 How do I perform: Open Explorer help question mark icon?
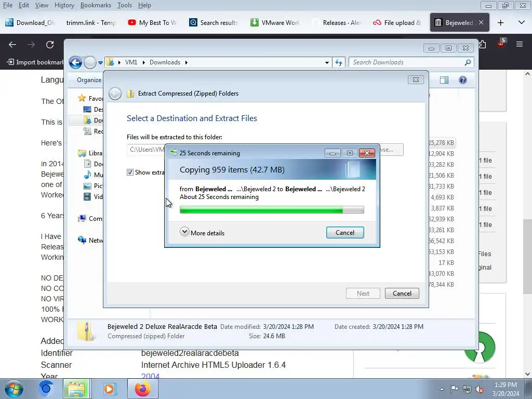coord(463,80)
